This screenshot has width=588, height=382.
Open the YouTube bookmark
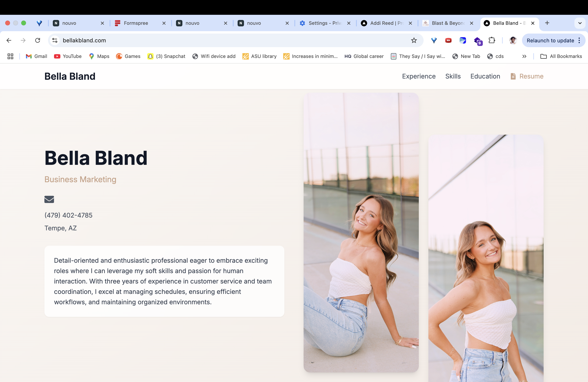pos(68,56)
